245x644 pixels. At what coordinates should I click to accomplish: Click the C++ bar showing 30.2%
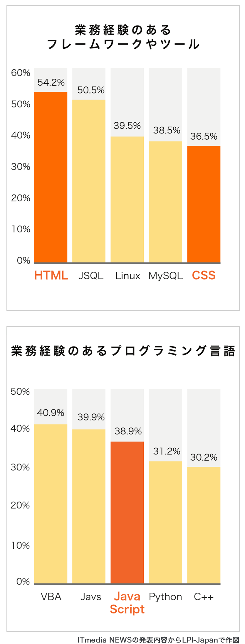tap(204, 525)
